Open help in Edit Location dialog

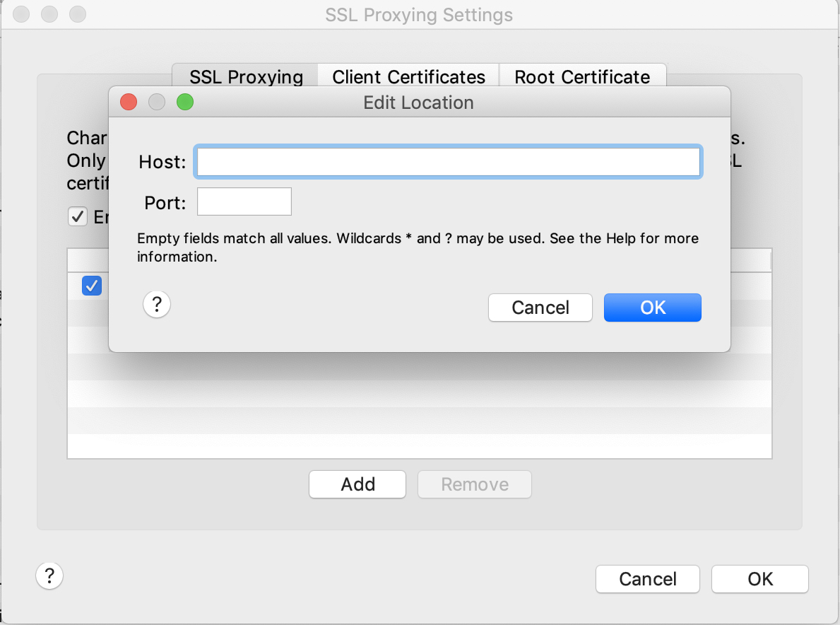point(157,305)
